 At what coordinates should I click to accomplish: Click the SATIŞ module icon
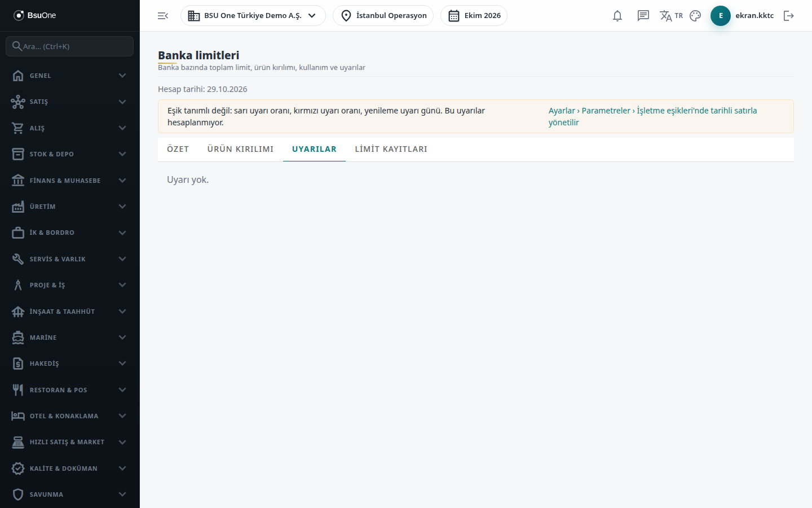coord(18,102)
